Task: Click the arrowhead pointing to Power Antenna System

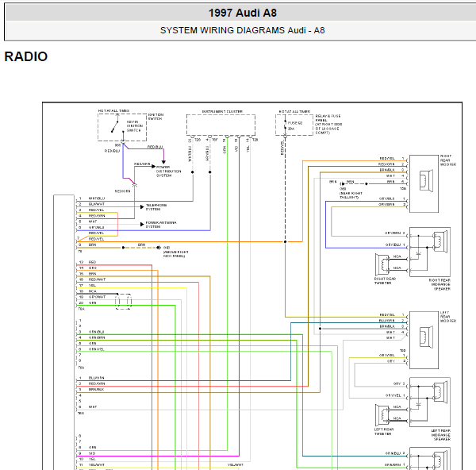Action: 142,224
